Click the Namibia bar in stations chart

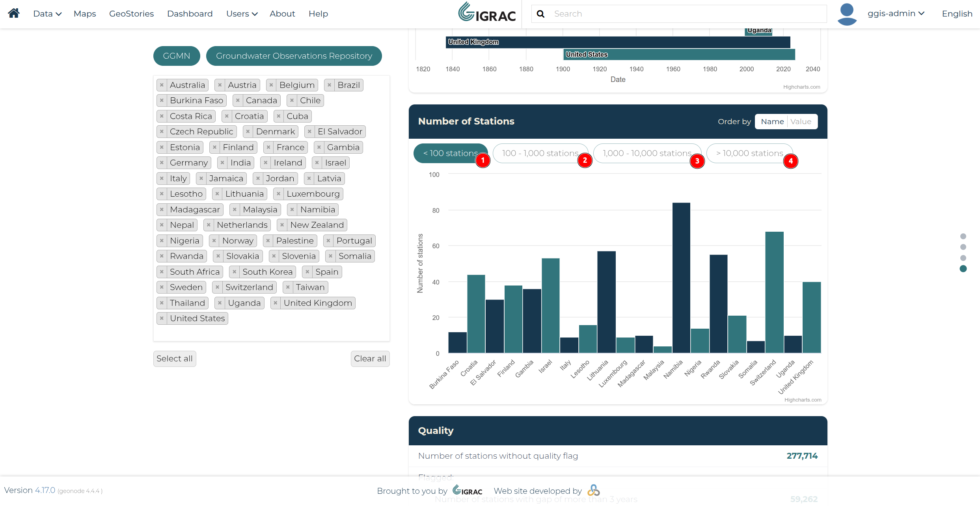click(x=681, y=278)
